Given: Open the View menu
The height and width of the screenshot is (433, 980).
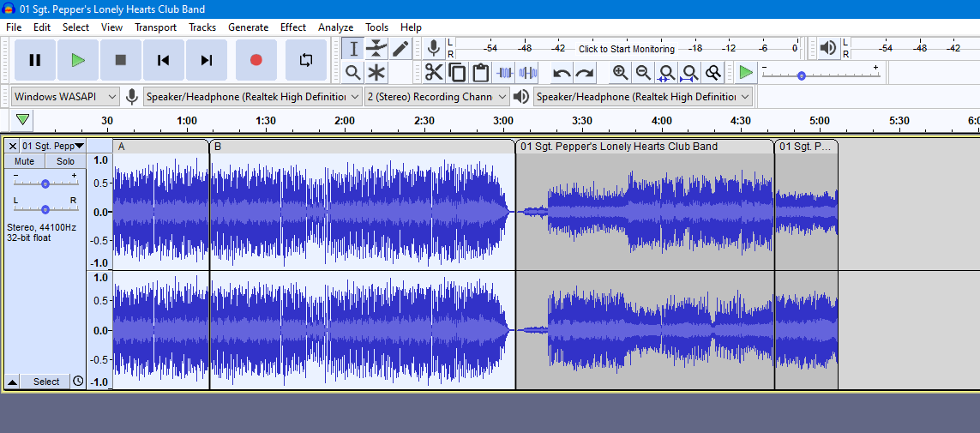Looking at the screenshot, I should click(x=111, y=27).
